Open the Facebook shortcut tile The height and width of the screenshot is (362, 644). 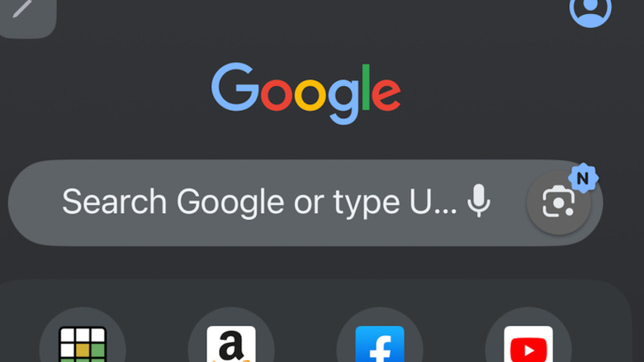[380, 344]
